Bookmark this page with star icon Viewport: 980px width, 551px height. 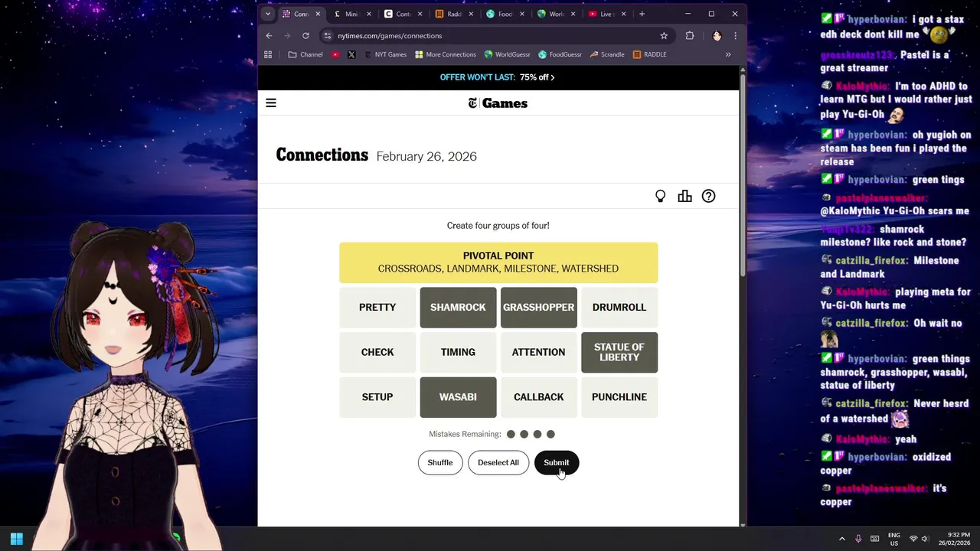(664, 35)
